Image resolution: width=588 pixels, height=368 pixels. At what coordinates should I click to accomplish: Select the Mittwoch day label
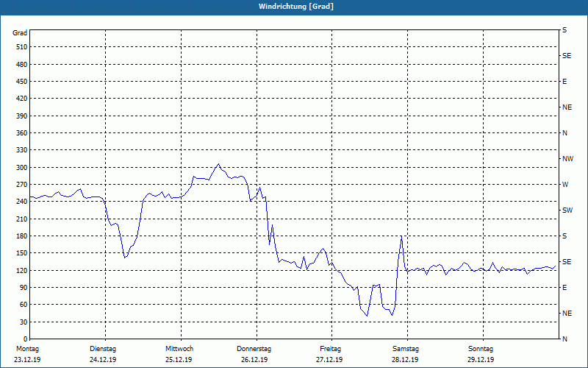(x=179, y=349)
